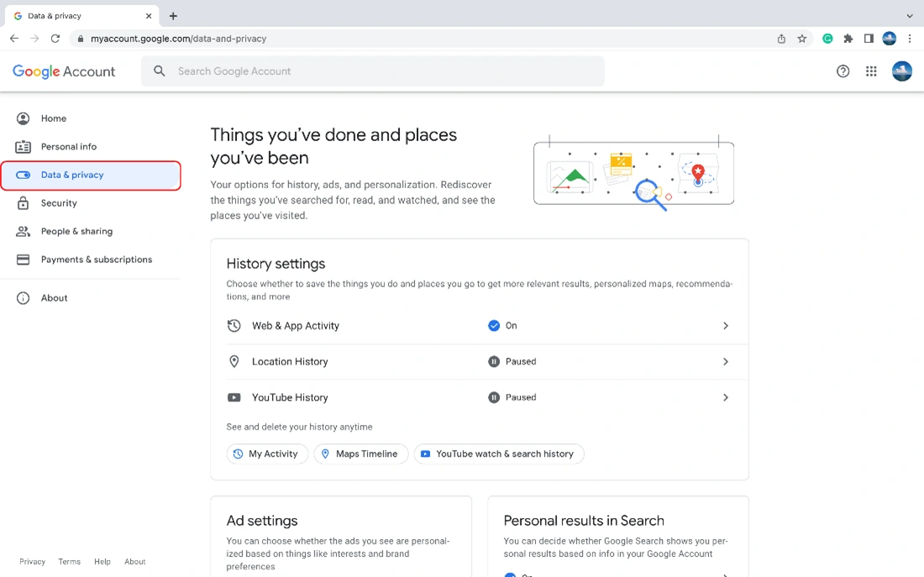Expand Location History chevron

(x=726, y=362)
